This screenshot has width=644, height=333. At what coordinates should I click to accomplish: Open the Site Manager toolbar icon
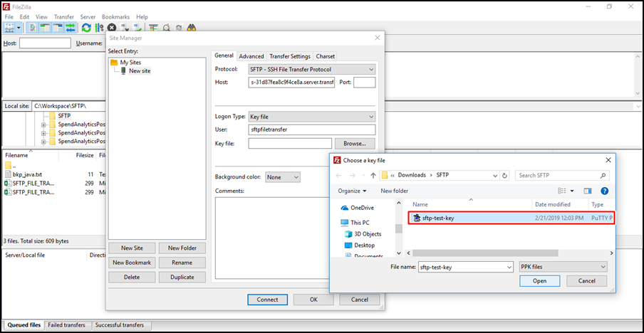point(9,28)
